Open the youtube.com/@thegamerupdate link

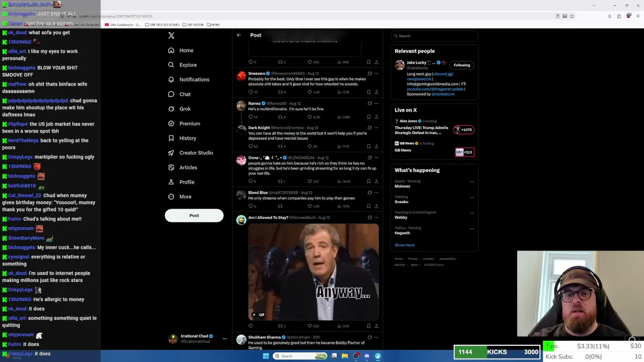[435, 89]
